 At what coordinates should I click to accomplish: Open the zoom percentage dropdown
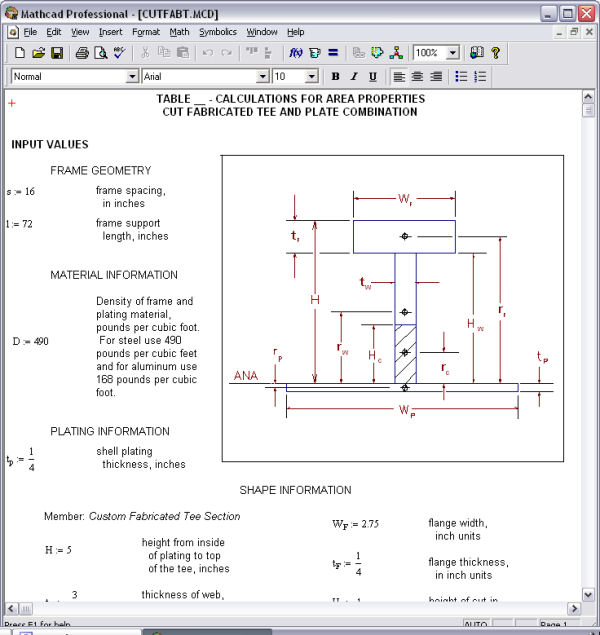tap(452, 53)
